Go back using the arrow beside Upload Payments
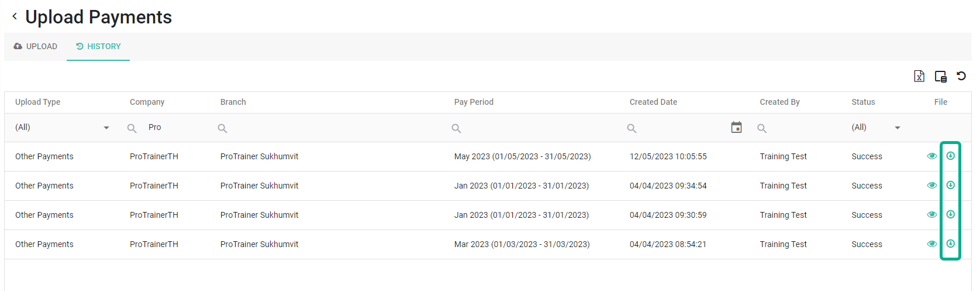This screenshot has width=980, height=291. point(15,16)
